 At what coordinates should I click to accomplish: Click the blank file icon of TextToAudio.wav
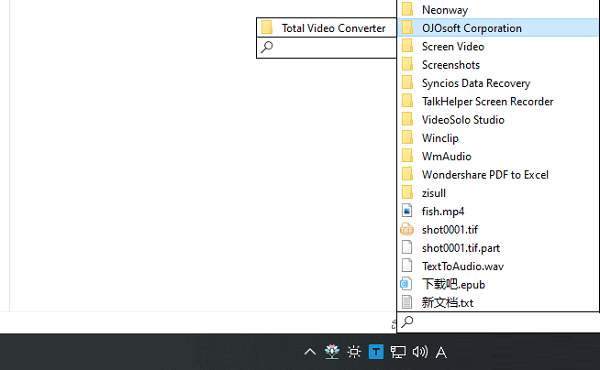coord(407,266)
